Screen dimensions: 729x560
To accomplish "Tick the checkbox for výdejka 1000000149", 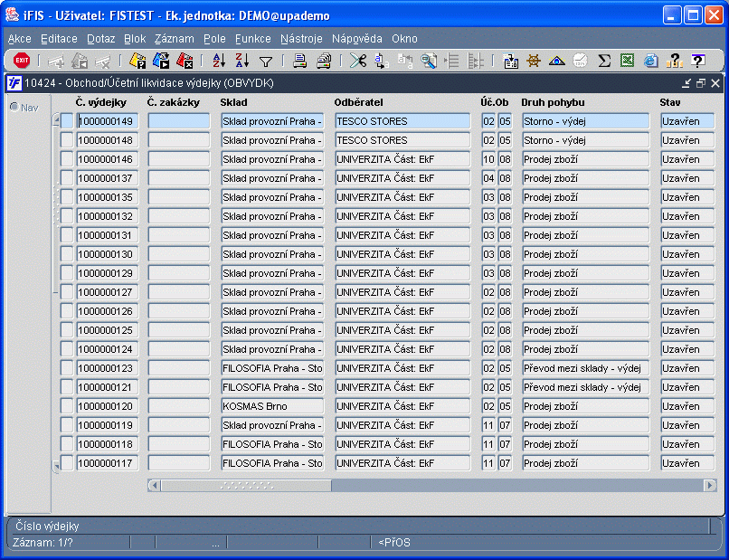I will pyautogui.click(x=67, y=121).
